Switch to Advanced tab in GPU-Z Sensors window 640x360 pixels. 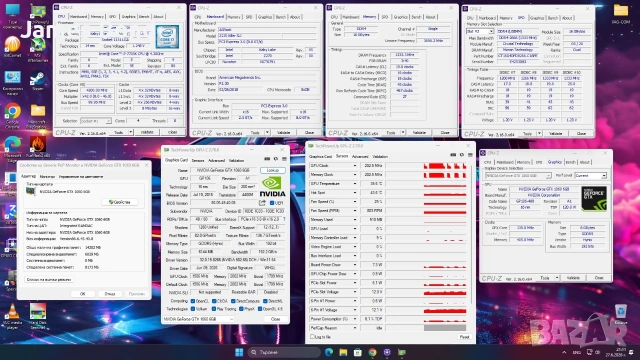tap(360, 156)
